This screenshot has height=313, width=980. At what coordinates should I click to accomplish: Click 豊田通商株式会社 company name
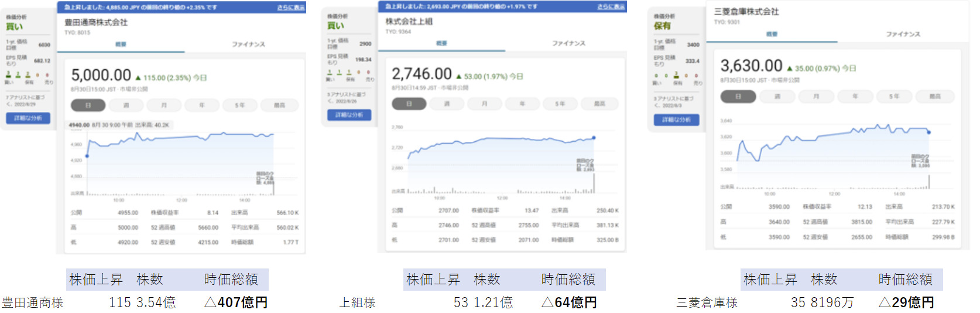pos(96,22)
